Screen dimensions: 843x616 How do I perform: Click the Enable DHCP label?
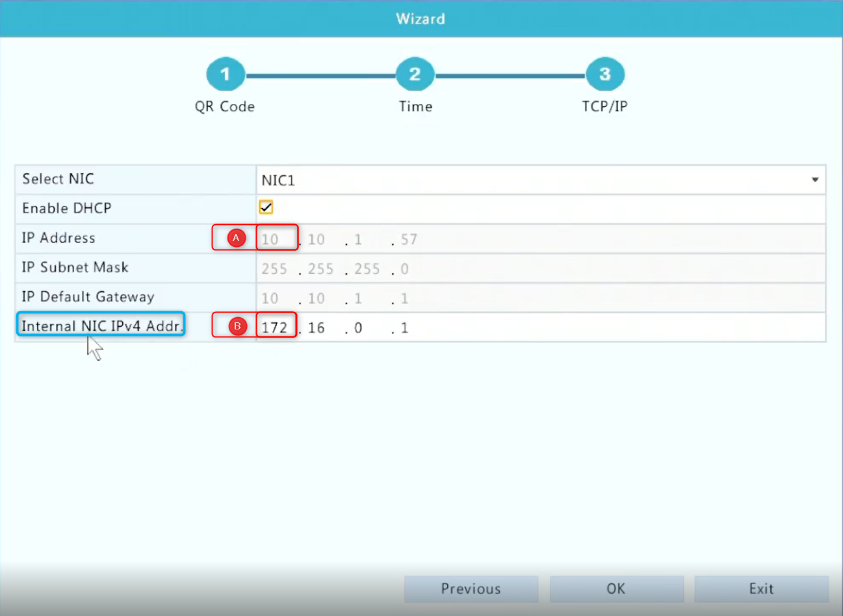click(x=67, y=208)
